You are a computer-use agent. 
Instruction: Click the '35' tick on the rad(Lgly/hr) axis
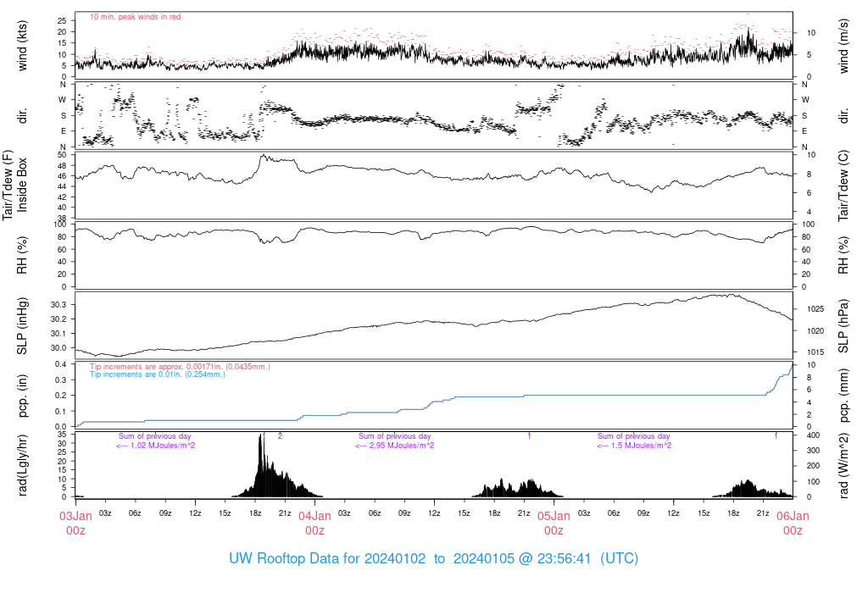[62, 435]
